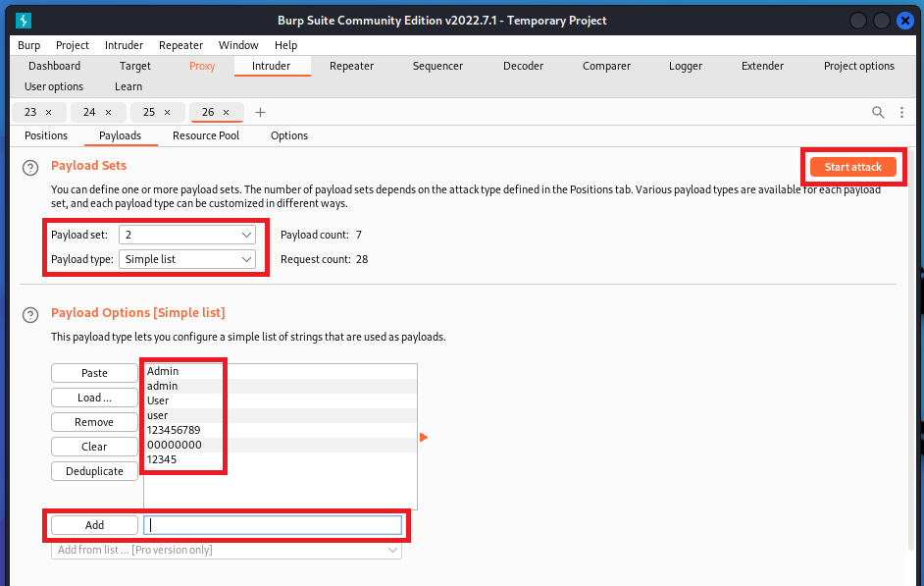The height and width of the screenshot is (586, 924).
Task: Open help for Payload Sets section
Action: [x=30, y=168]
